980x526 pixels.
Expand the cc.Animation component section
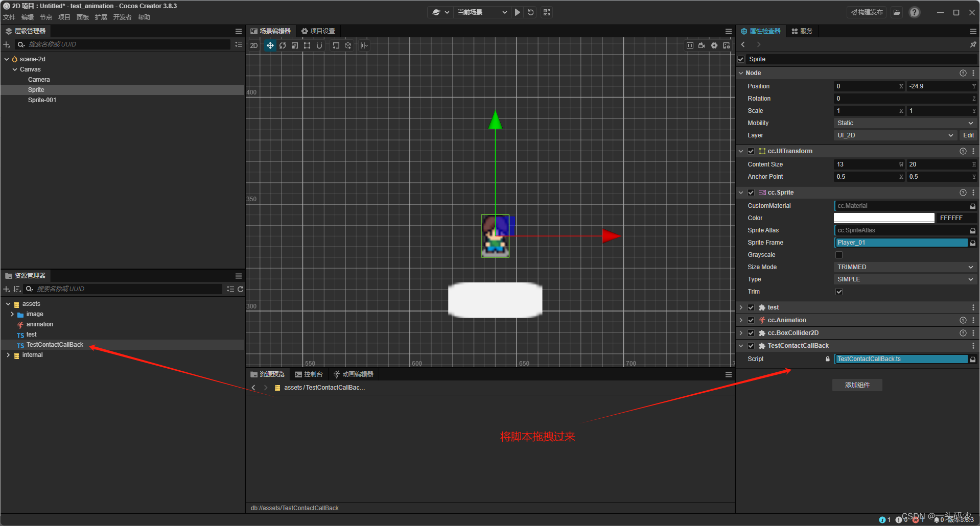[741, 320]
